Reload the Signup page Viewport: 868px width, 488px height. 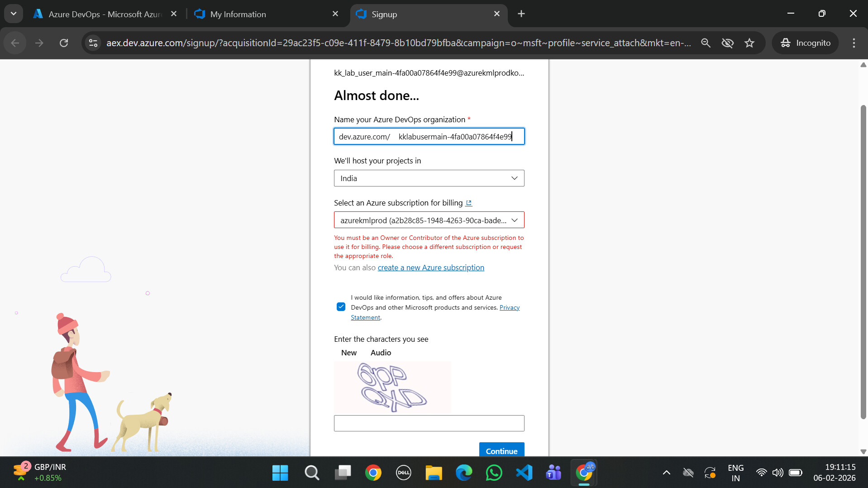(x=64, y=43)
